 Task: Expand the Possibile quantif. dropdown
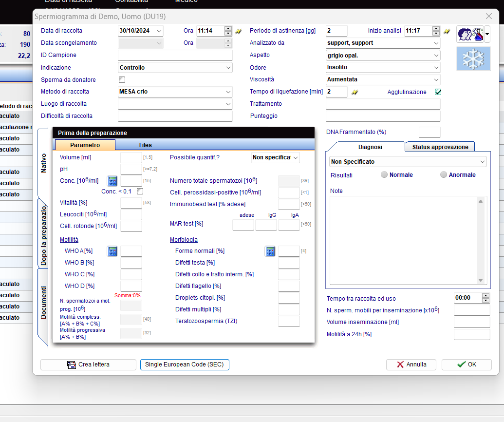296,157
